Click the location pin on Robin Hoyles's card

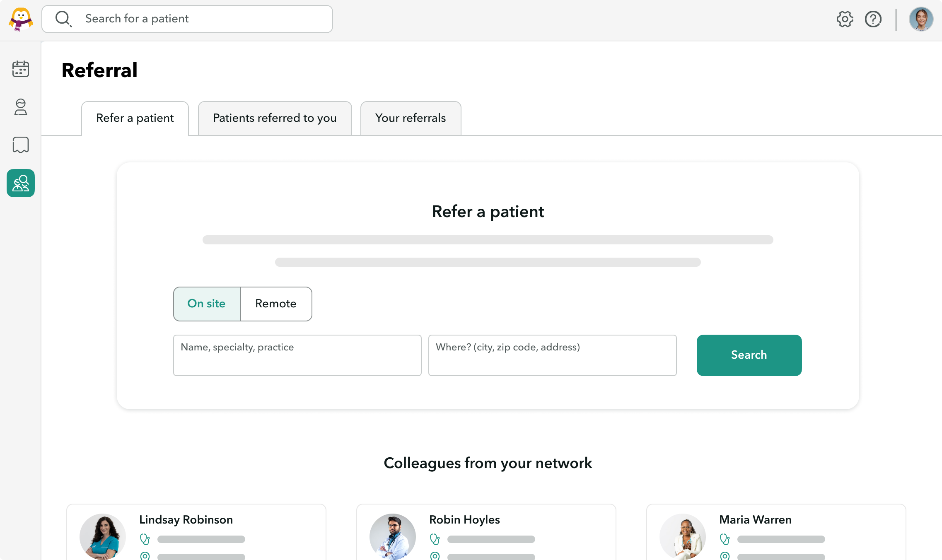click(435, 556)
